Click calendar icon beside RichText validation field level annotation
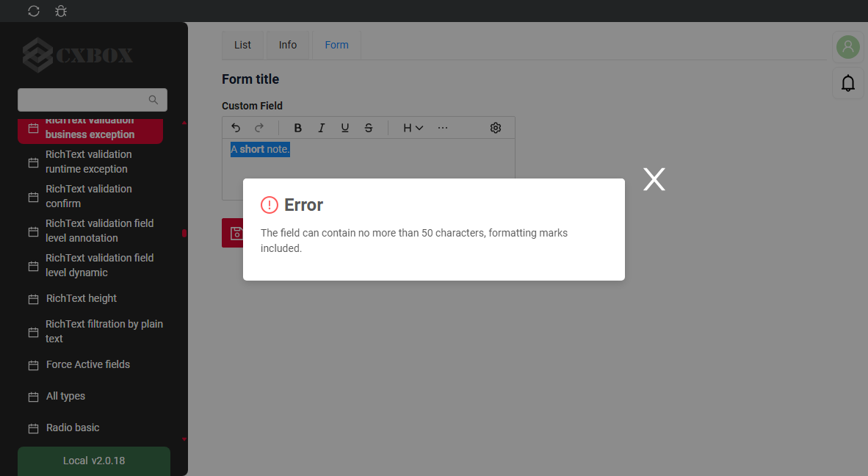This screenshot has height=476, width=868. tap(33, 231)
